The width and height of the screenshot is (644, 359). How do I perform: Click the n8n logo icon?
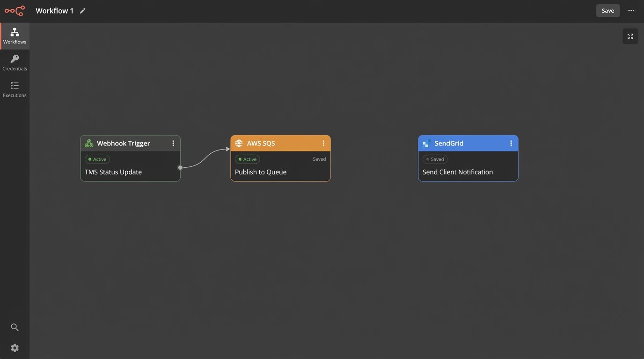[15, 11]
